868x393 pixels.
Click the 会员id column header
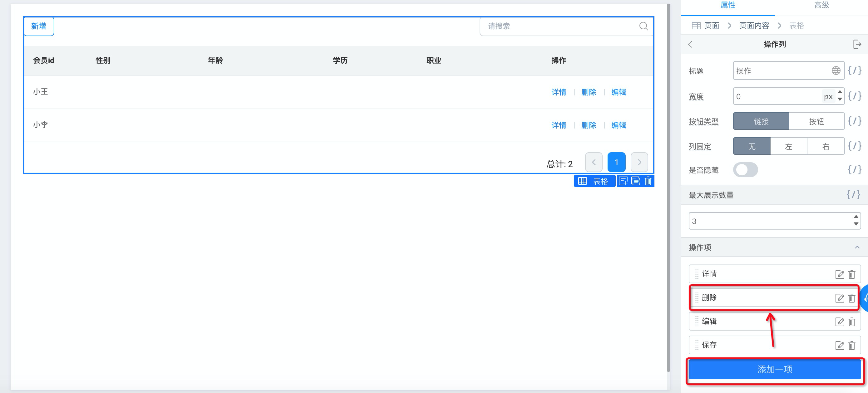[43, 61]
